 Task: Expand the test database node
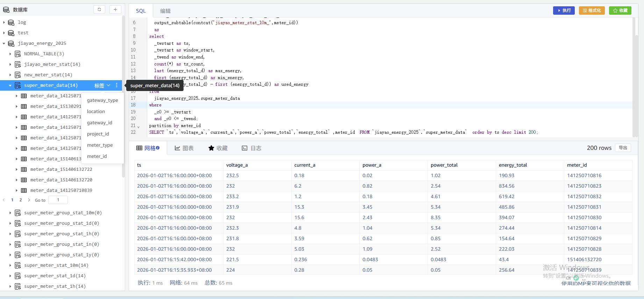coord(4,33)
